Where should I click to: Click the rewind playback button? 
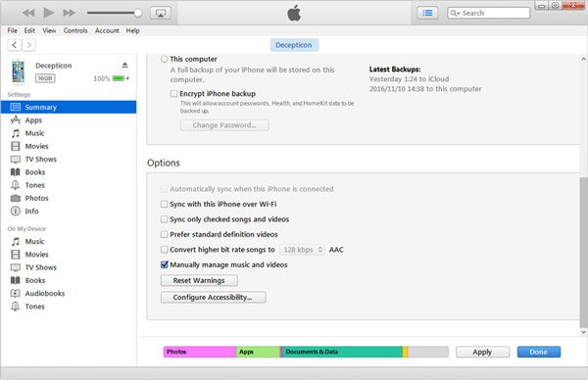click(x=28, y=13)
